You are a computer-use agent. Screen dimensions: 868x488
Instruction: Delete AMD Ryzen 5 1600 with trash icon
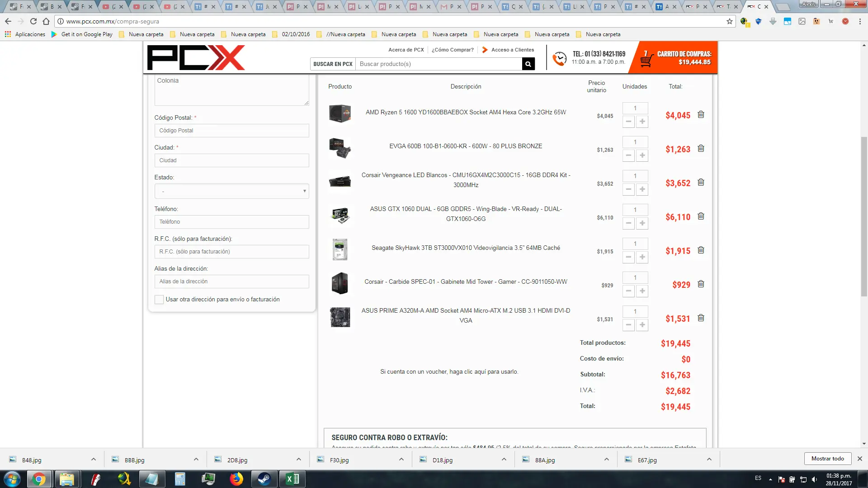701,115
